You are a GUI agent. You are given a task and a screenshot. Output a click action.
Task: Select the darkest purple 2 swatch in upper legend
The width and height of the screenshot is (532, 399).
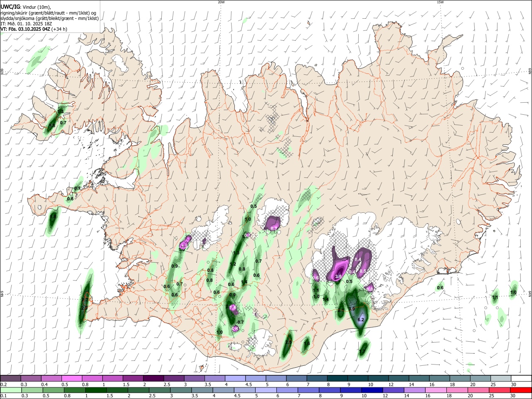[153, 379]
